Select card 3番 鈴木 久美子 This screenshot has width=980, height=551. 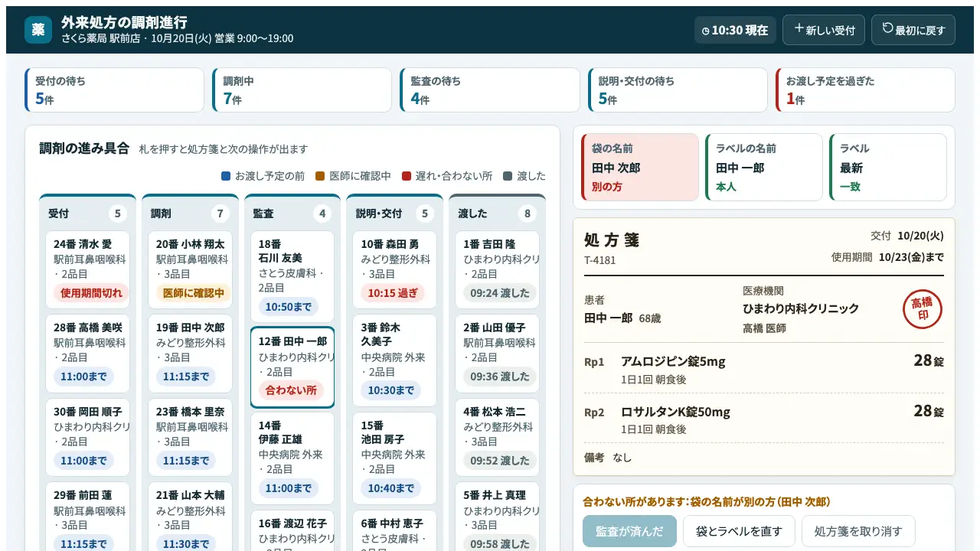(x=394, y=360)
